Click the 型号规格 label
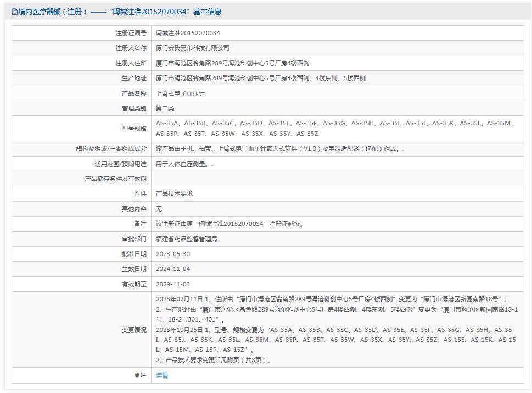This screenshot has width=532, height=393. click(x=134, y=129)
